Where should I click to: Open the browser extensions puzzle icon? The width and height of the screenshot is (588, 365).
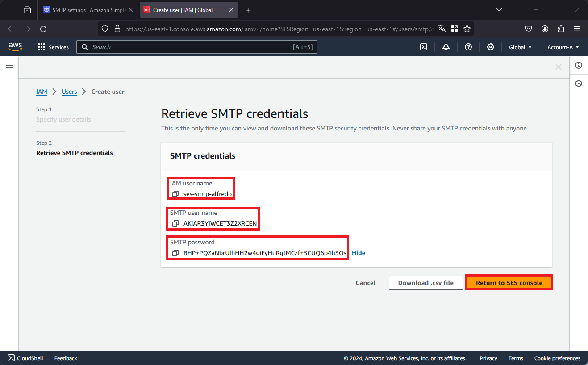[x=561, y=29]
